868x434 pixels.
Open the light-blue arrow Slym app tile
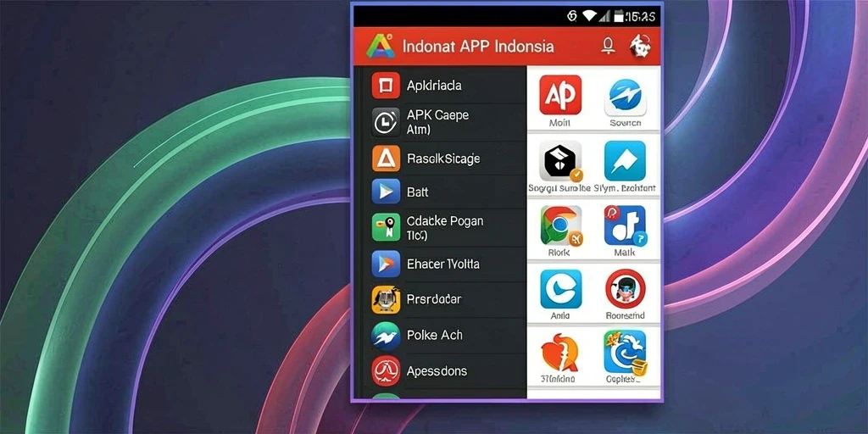coord(625,160)
